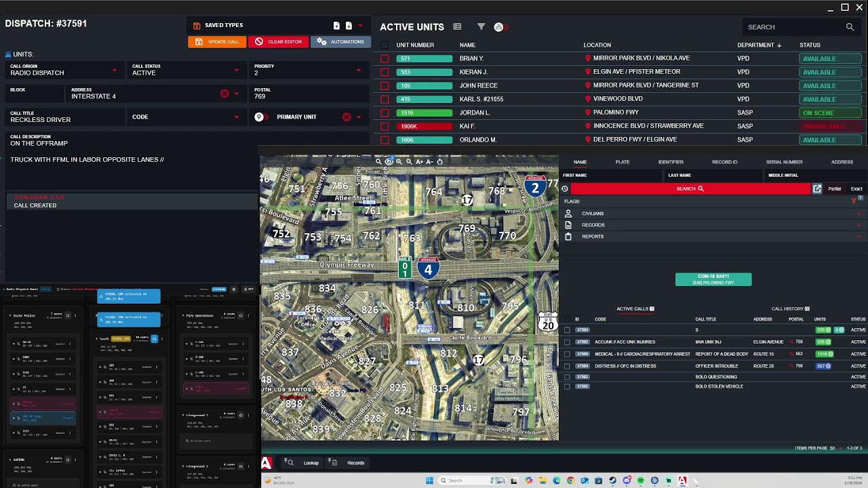Click the red Flags filter icon
This screenshot has height=488, width=868.
854,201
